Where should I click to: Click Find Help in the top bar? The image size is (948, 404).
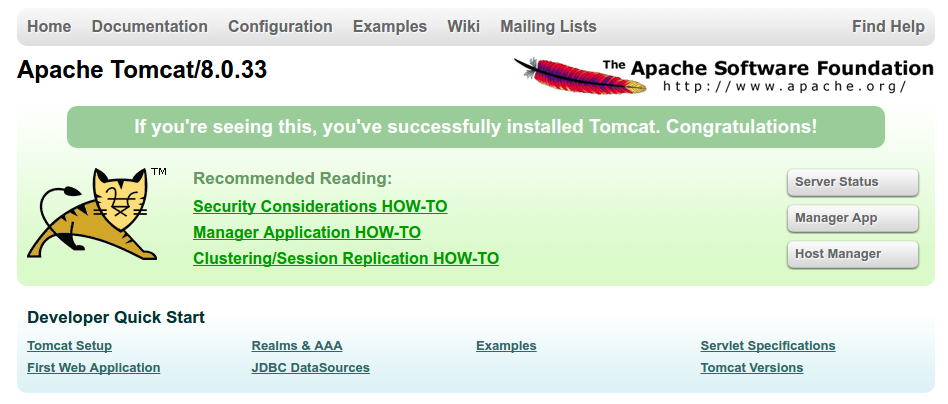click(x=888, y=27)
